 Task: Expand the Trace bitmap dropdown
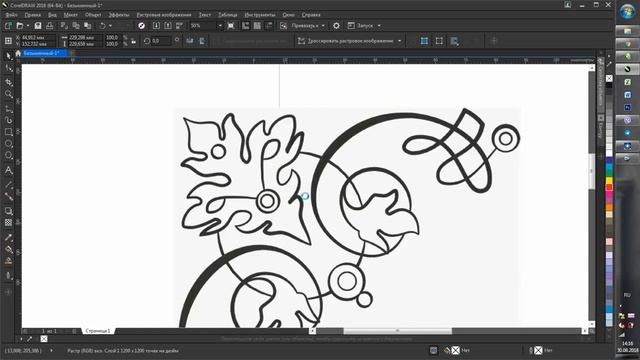pyautogui.click(x=400, y=41)
